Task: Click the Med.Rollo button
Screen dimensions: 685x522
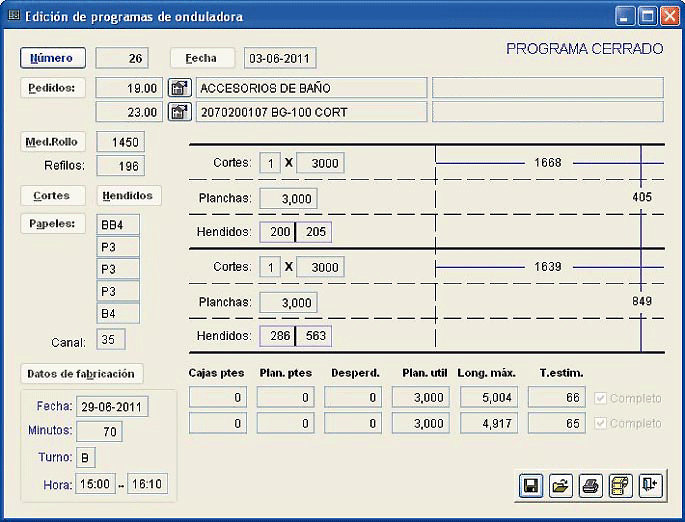Action: coord(52,142)
